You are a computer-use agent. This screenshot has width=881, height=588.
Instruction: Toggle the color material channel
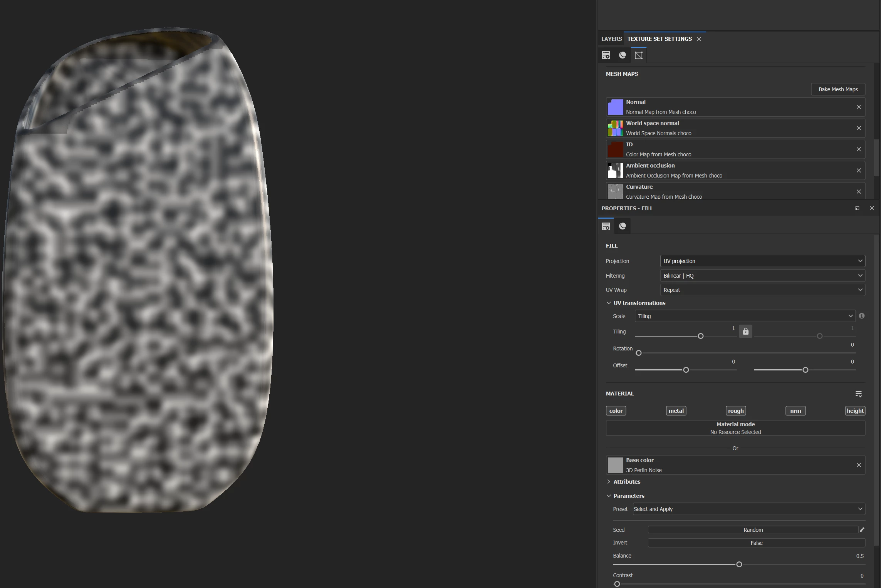pos(616,411)
